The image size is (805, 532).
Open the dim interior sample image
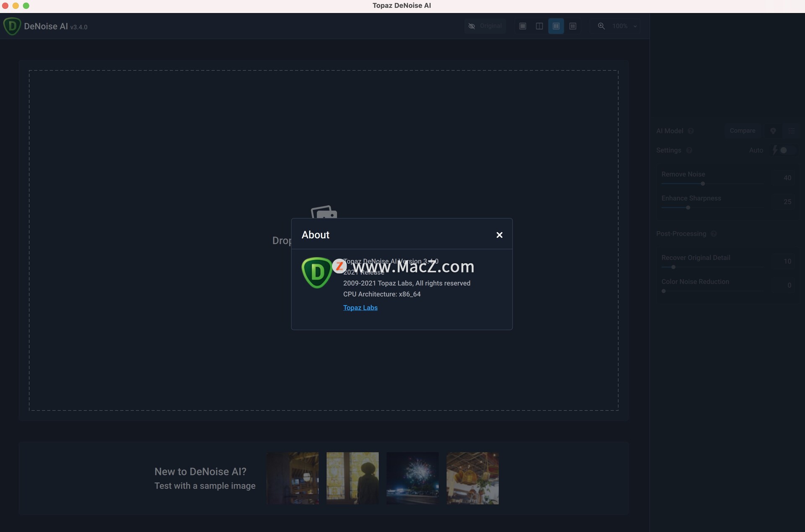pos(293,478)
